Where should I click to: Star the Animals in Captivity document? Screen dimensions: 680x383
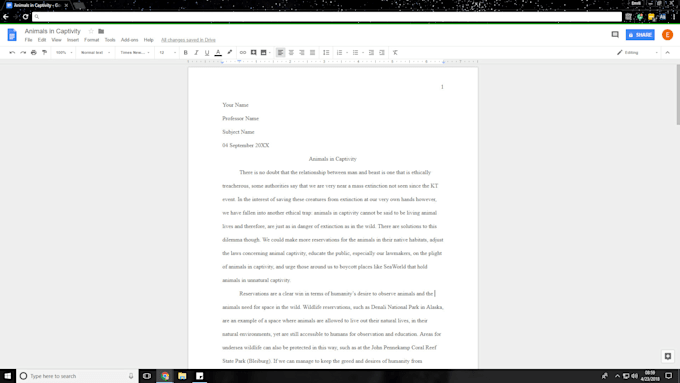point(91,31)
